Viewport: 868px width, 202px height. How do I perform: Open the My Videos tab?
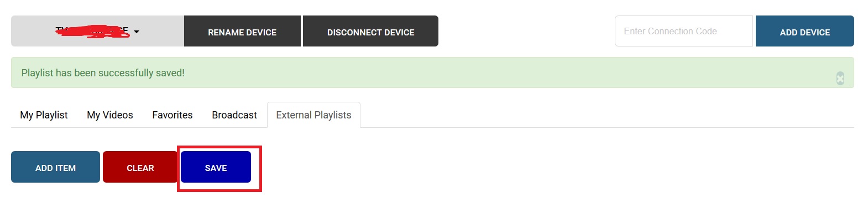110,115
